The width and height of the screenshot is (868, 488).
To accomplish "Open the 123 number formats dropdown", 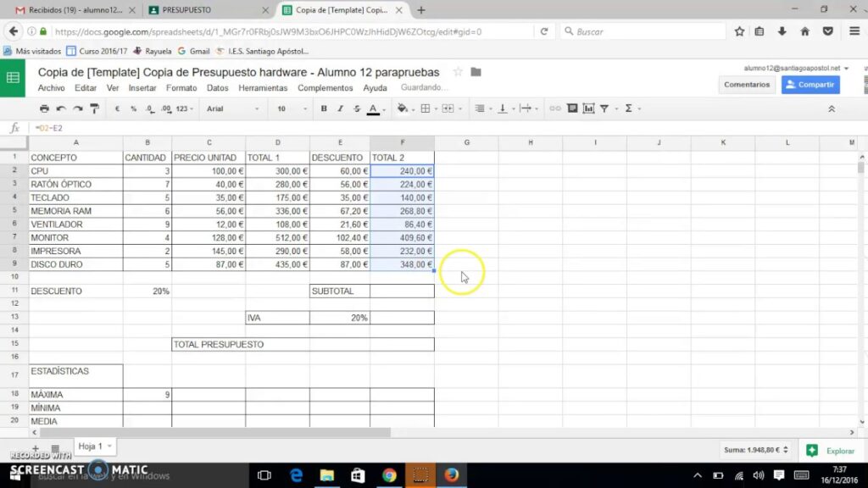I will pos(184,109).
